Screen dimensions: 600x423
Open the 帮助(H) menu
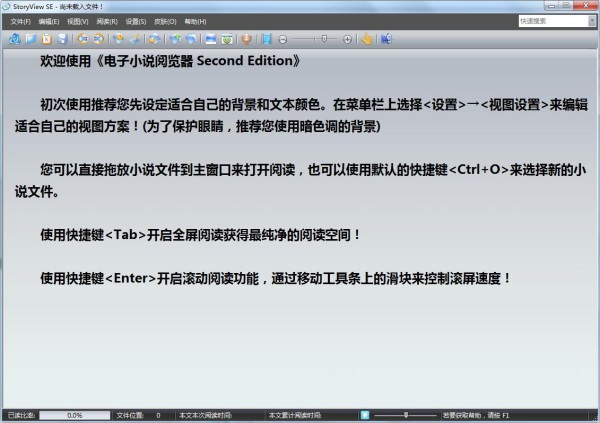pyautogui.click(x=194, y=21)
